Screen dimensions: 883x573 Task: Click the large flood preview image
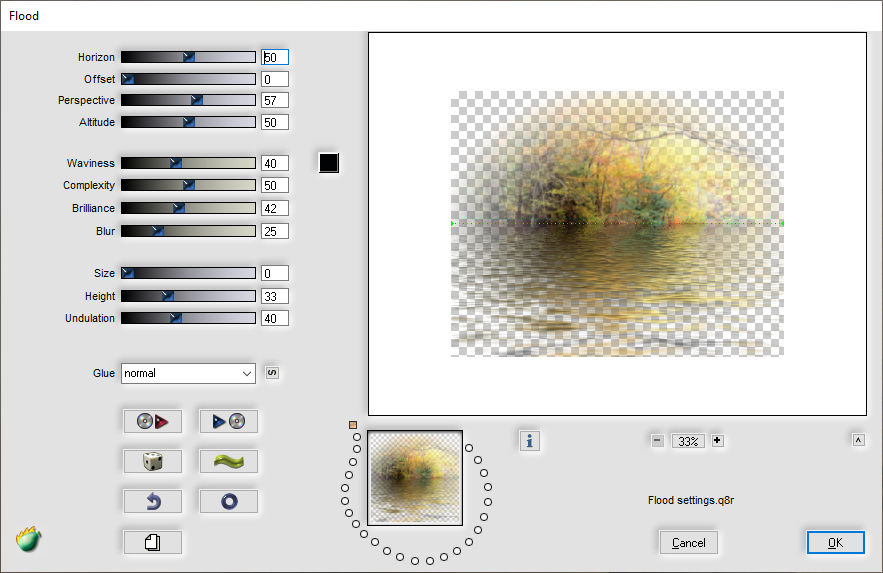[617, 223]
